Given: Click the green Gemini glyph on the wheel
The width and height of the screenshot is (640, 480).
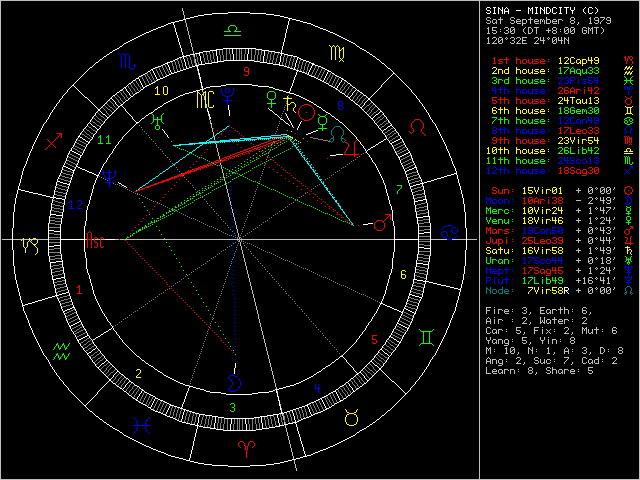Looking at the screenshot, I should 426,338.
